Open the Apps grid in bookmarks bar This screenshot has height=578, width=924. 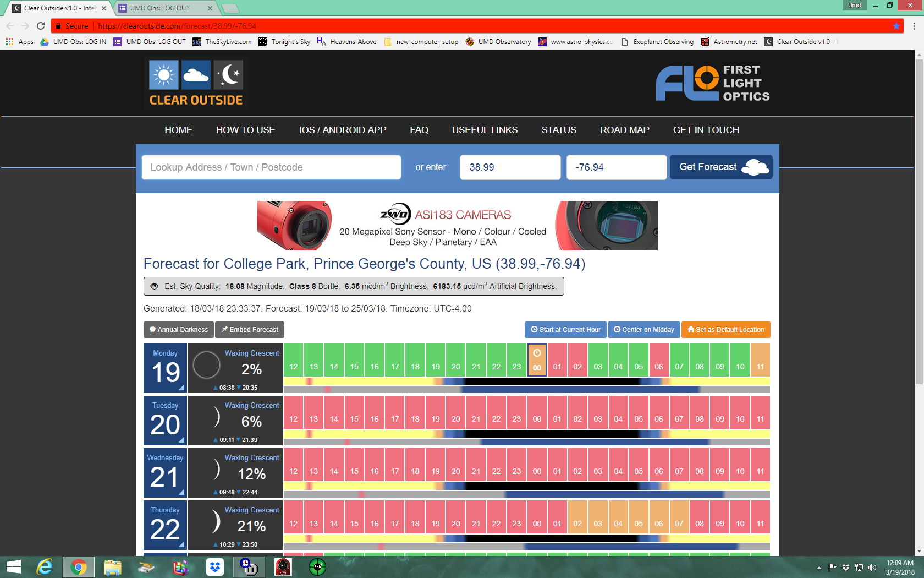9,42
